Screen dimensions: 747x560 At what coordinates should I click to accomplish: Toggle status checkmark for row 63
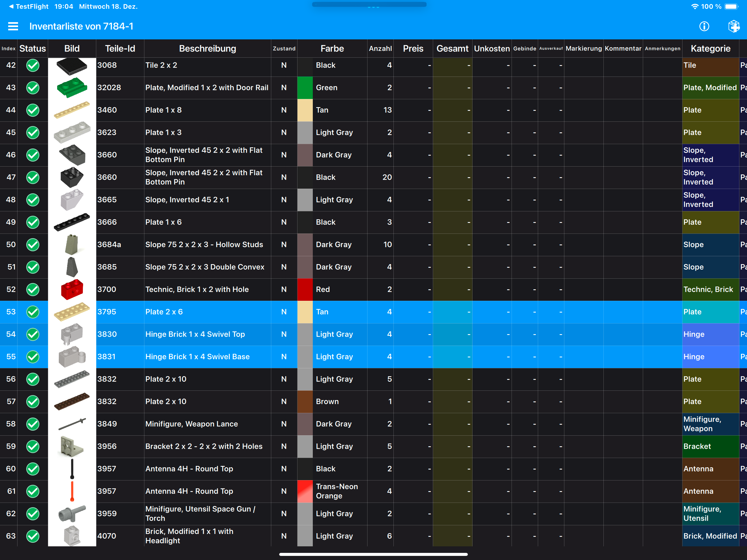[x=33, y=536]
